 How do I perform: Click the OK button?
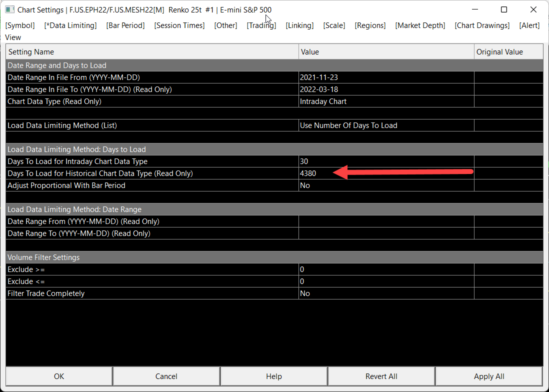coord(59,376)
